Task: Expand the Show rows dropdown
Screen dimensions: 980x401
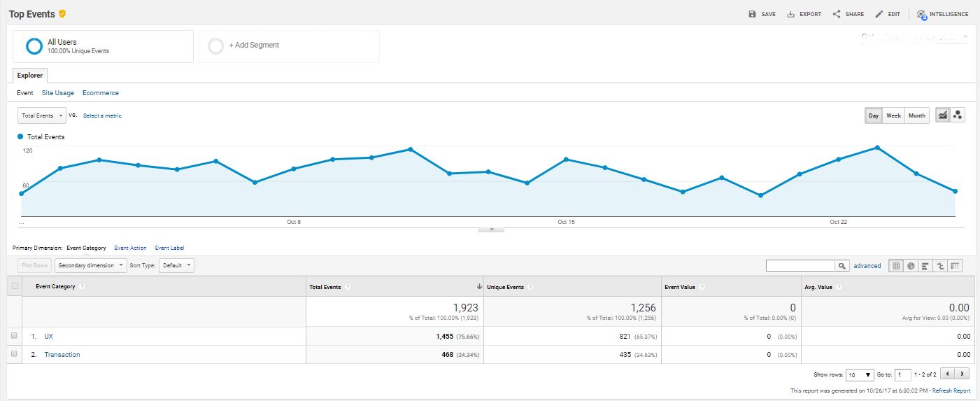Action: pos(860,375)
